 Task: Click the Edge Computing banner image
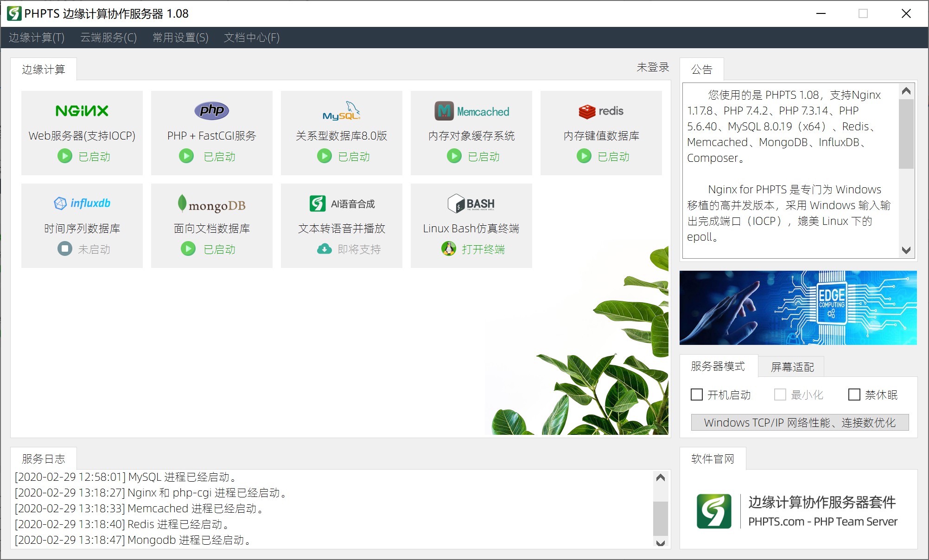pyautogui.click(x=798, y=308)
